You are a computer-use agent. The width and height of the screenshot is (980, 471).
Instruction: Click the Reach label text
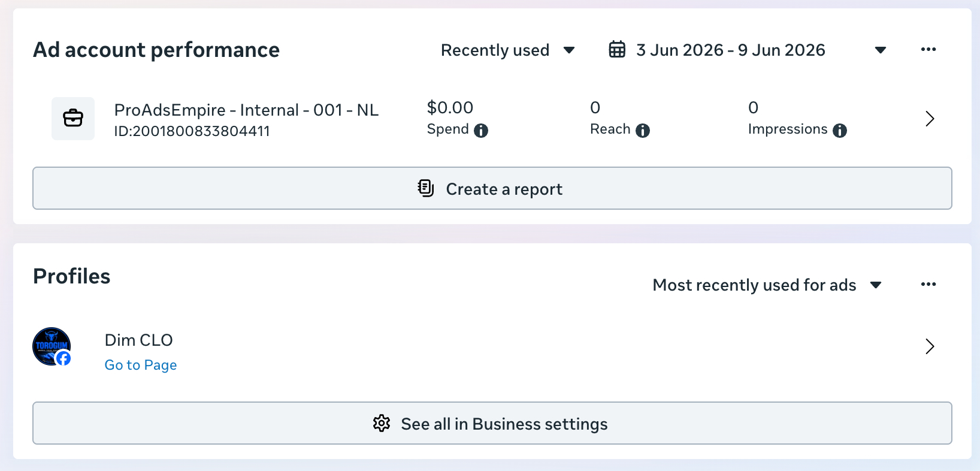[610, 129]
